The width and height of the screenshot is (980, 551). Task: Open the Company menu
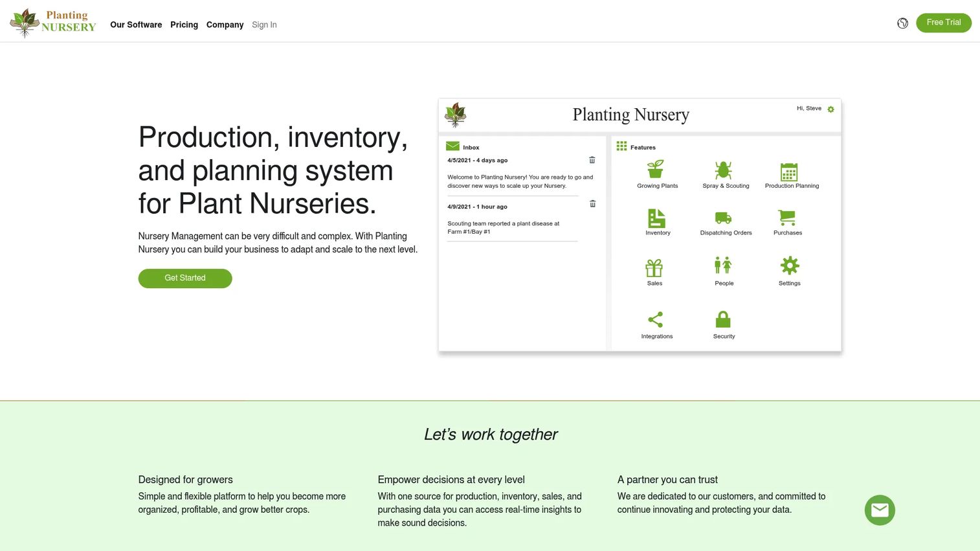[x=225, y=25]
